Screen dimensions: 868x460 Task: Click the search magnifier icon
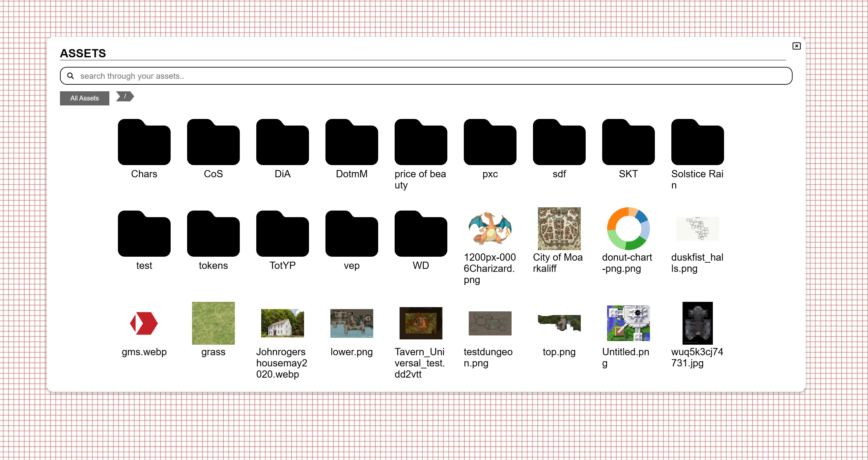(x=70, y=76)
